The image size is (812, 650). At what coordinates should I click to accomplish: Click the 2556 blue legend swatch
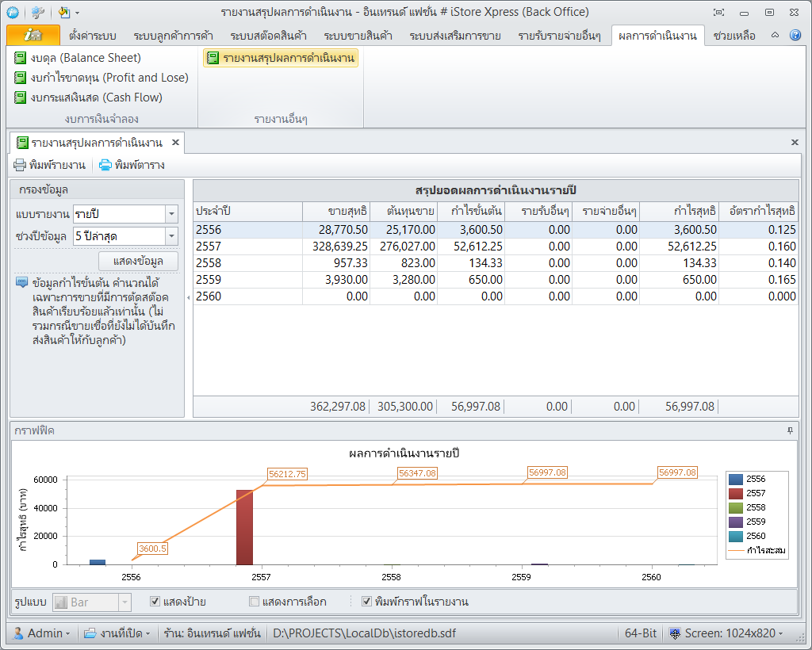pyautogui.click(x=735, y=480)
